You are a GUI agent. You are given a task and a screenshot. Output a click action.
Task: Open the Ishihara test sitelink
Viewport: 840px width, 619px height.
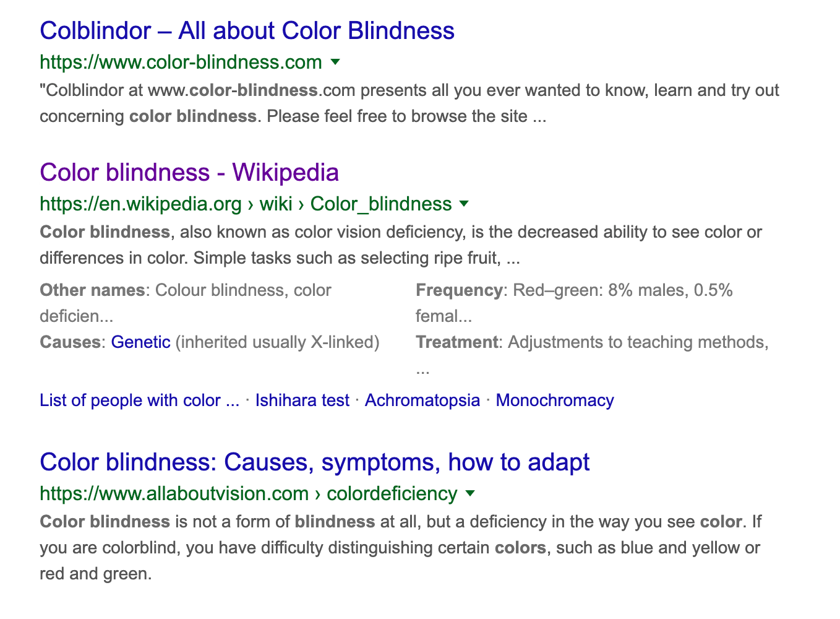coord(302,400)
